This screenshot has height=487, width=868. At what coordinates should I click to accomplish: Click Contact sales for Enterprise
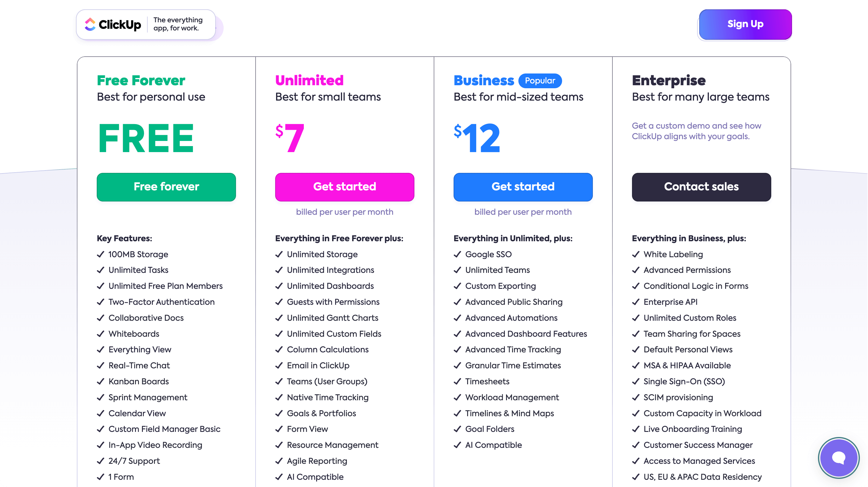(701, 187)
